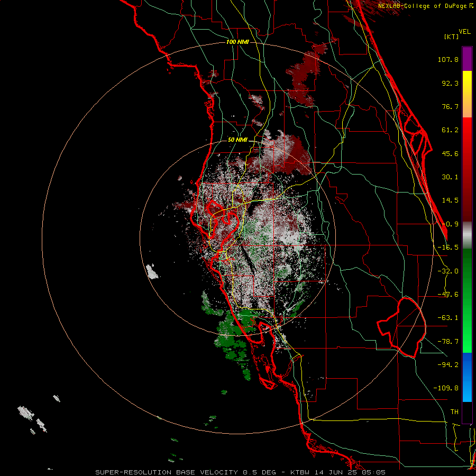Click the purple segment of color bar

467,59
